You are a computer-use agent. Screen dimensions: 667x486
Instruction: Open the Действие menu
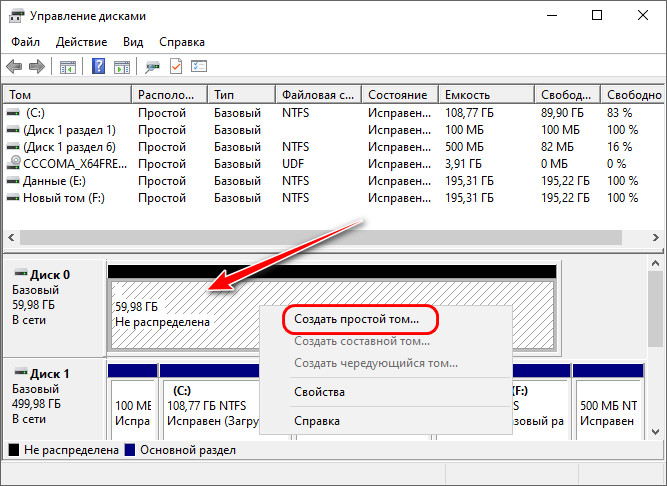pyautogui.click(x=81, y=42)
